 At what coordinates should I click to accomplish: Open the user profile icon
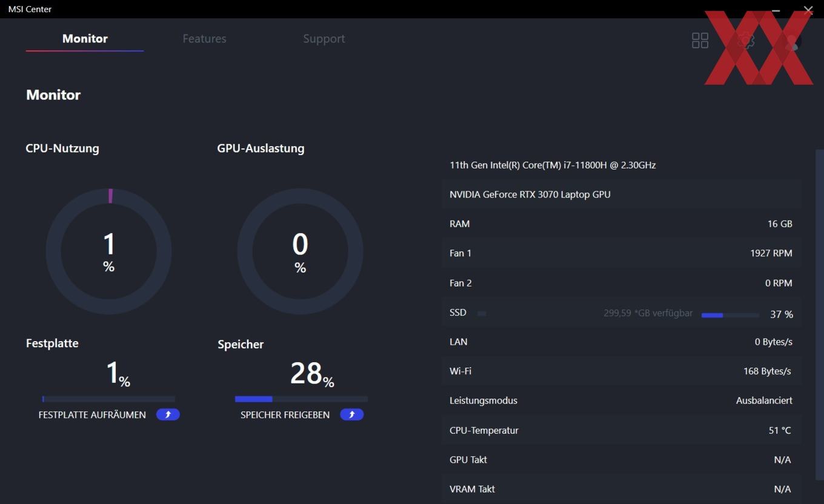coord(791,41)
